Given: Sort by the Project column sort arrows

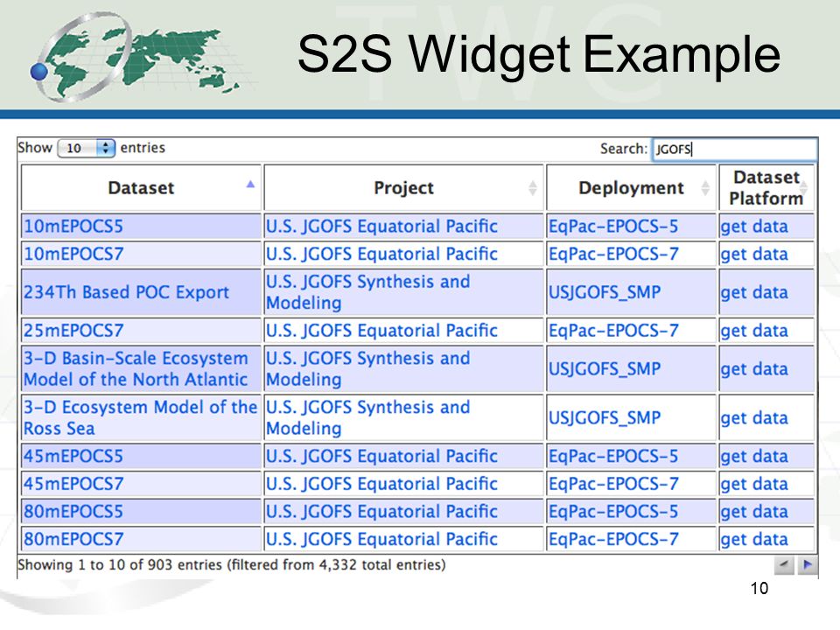Looking at the screenshot, I should 532,188.
